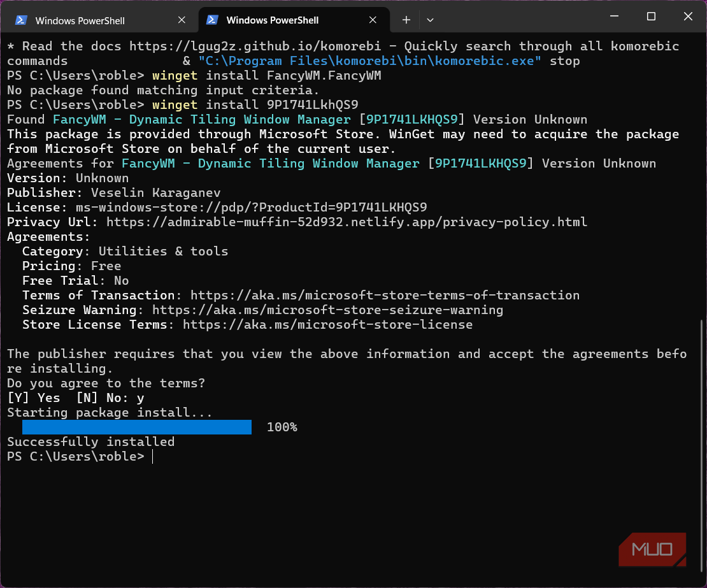707x588 pixels.
Task: Click the 'Agreements for FancyWM' line
Action: pos(331,164)
